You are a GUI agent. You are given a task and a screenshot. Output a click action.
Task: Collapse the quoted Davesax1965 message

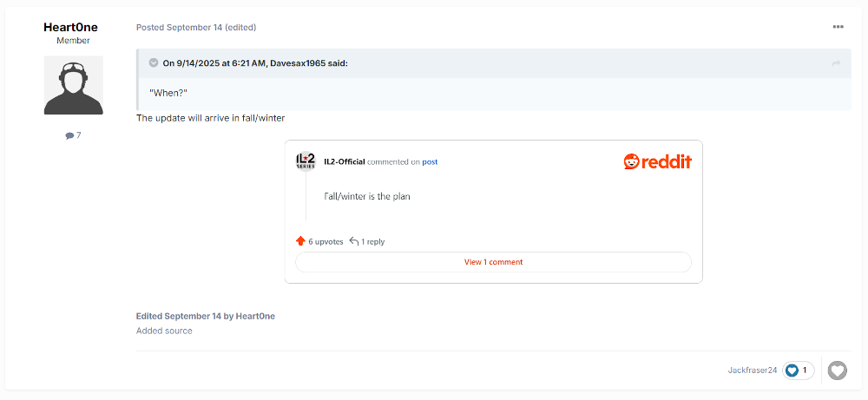[x=154, y=62]
